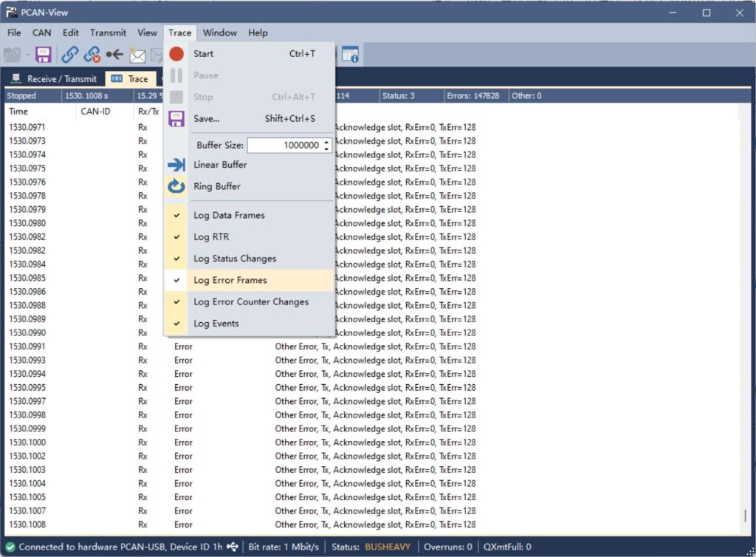Click the 'Stopped' trace state label
The height and width of the screenshot is (557, 756).
click(x=21, y=95)
